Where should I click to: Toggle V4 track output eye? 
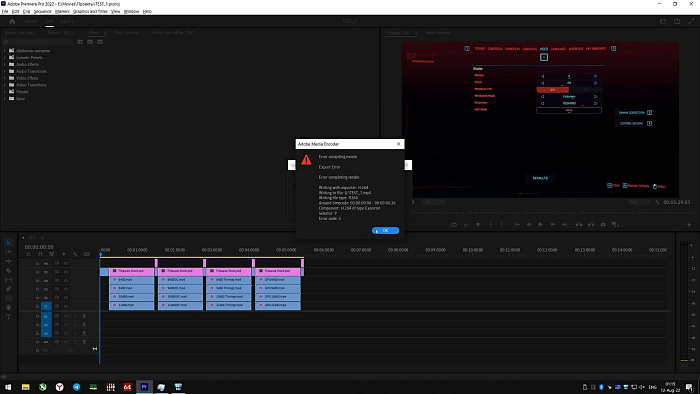coord(66,281)
